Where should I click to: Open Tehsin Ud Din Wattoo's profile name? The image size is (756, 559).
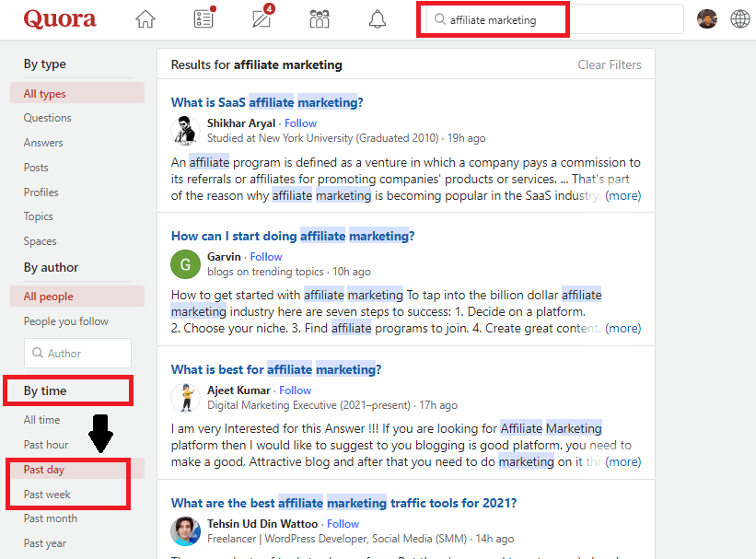tap(262, 524)
